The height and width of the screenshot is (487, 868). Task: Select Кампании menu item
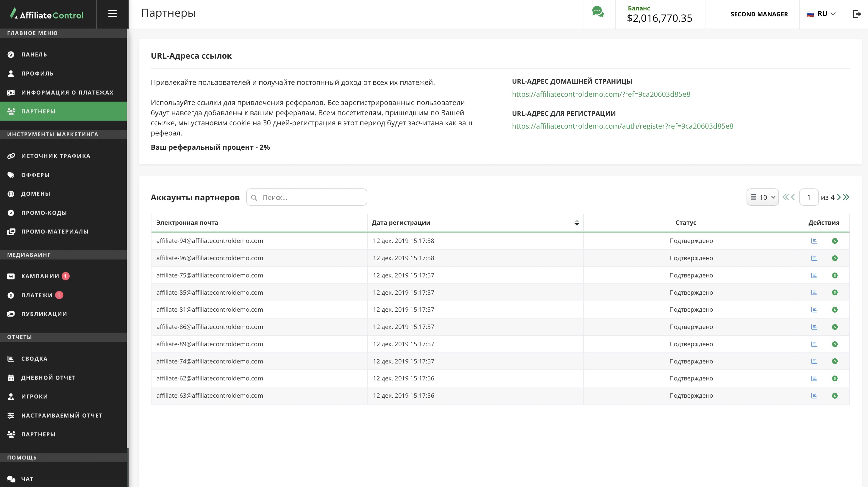click(x=40, y=276)
